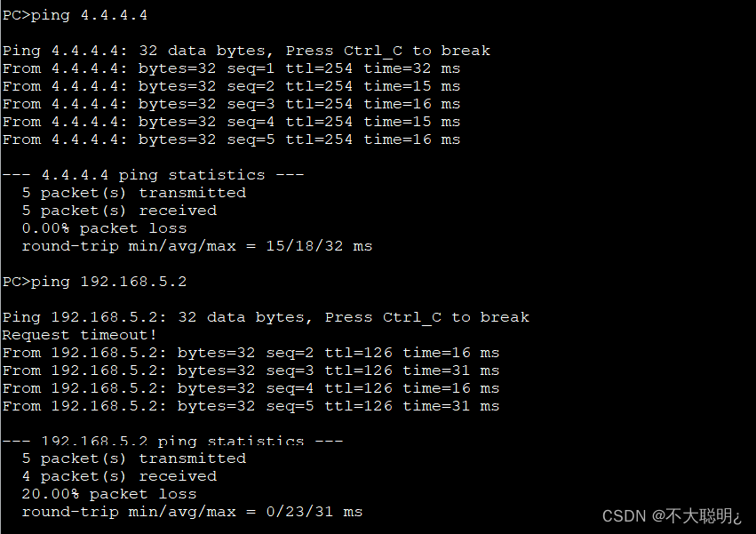This screenshot has width=756, height=534.
Task: Click the 'PC>ping 4.4.4.4' command line
Action: [x=75, y=15]
